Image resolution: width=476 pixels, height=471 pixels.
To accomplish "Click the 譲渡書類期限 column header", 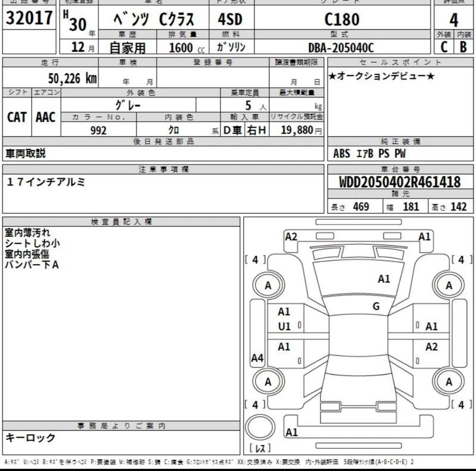I will coord(297,62).
